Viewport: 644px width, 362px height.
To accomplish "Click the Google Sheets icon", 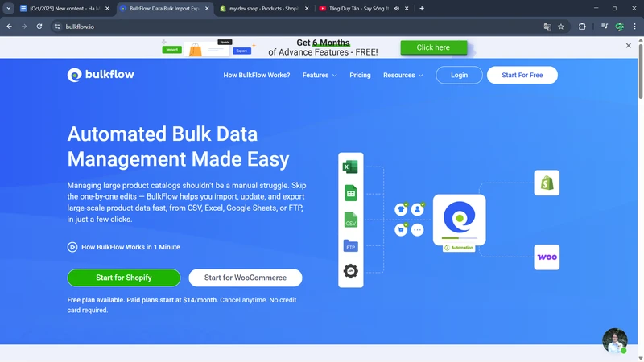I will pos(350,193).
